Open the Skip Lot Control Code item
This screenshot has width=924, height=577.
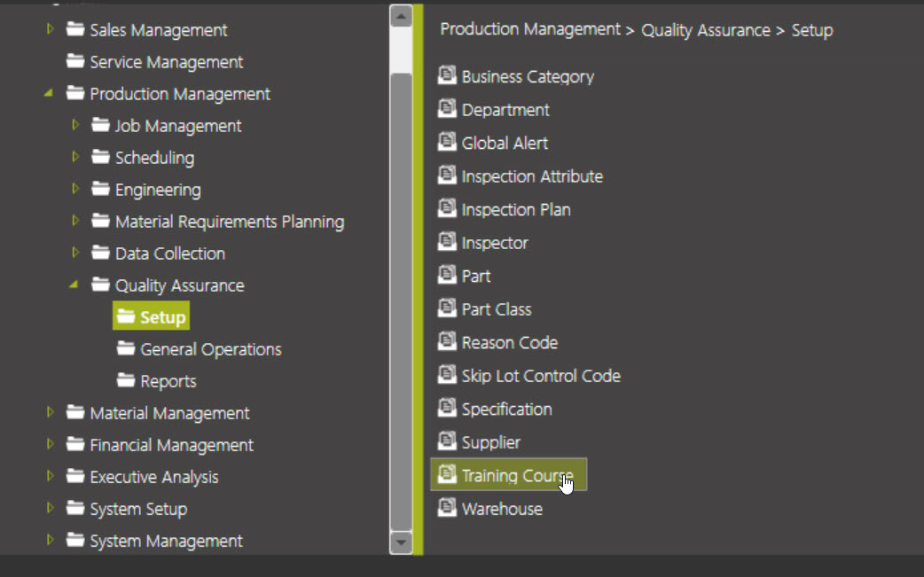point(540,376)
